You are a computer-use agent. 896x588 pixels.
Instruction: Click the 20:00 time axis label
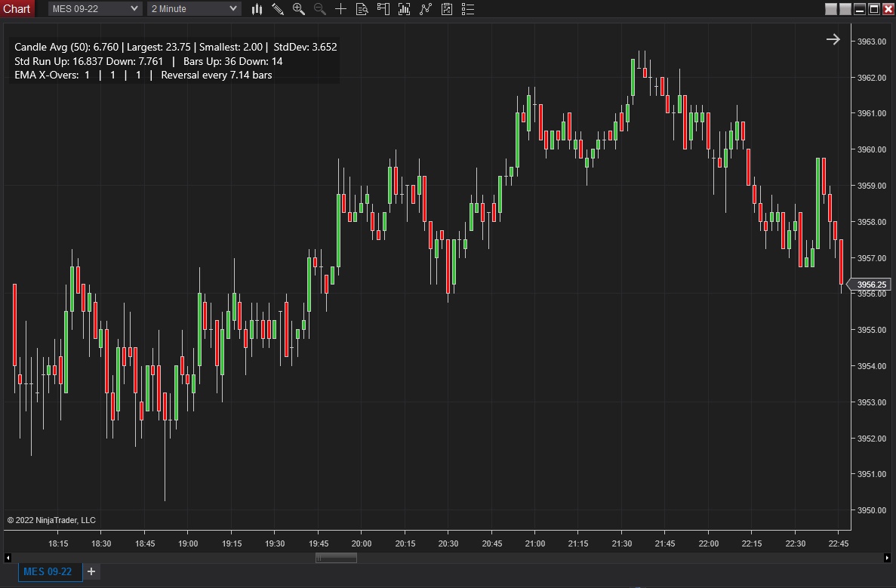(x=361, y=543)
